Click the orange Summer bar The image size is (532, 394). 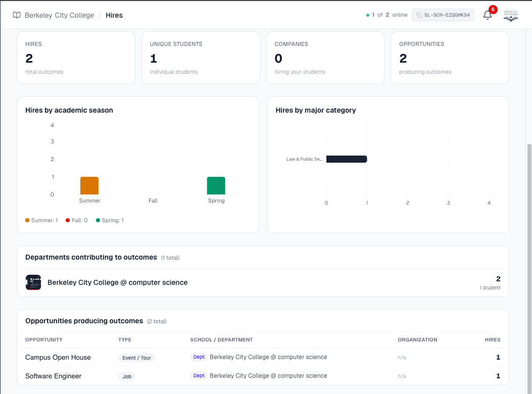point(89,185)
